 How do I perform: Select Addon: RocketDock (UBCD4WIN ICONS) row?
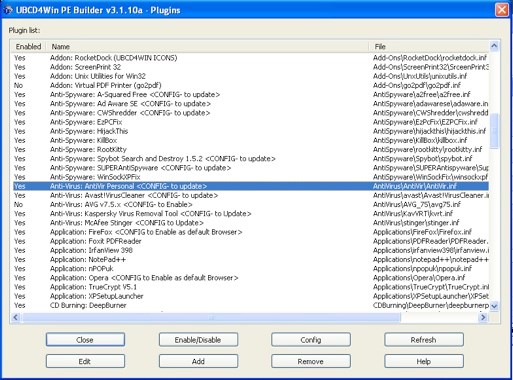251,58
